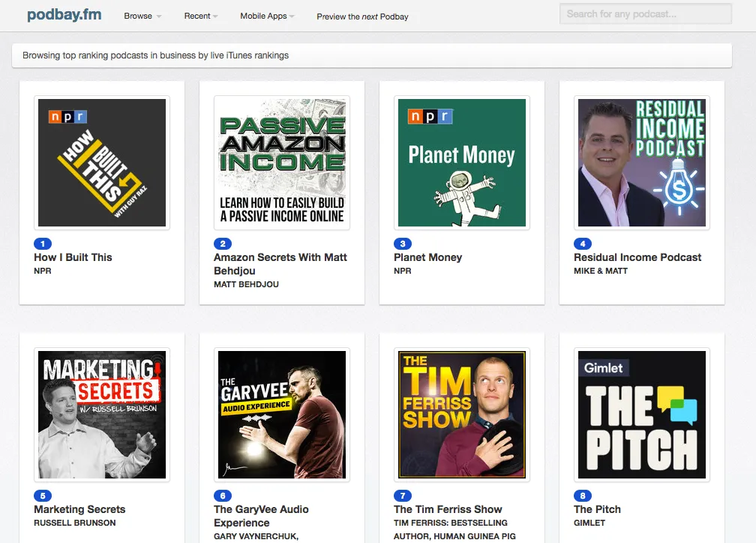Screen dimensions: 756x543
Task: Open The Pitch cover art
Action: (x=642, y=415)
